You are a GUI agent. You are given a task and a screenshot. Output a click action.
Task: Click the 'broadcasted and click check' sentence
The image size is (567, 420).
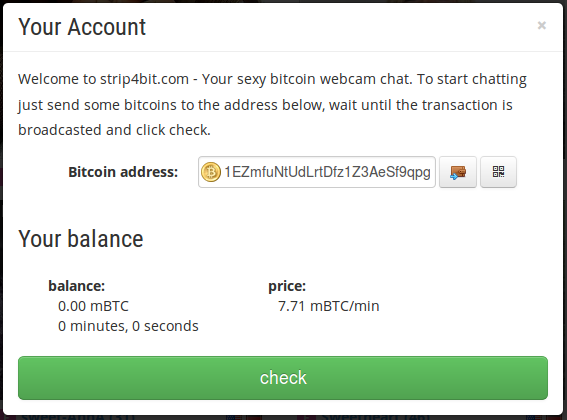[114, 130]
